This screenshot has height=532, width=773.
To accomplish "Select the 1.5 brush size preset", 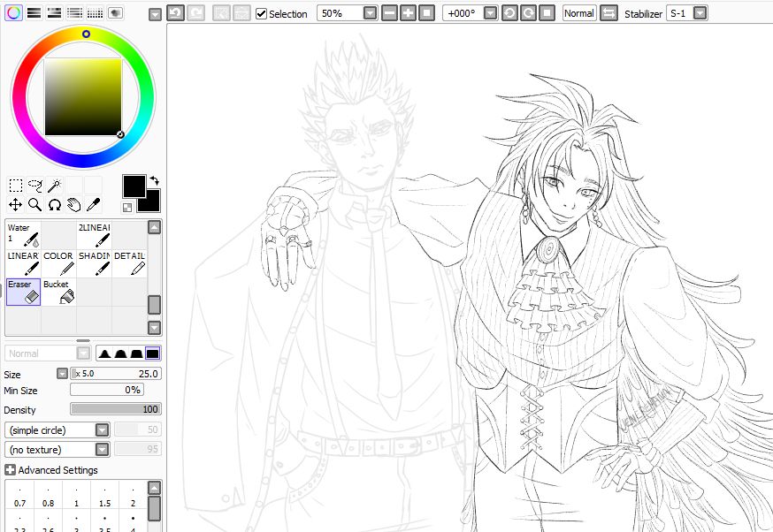I will point(105,497).
